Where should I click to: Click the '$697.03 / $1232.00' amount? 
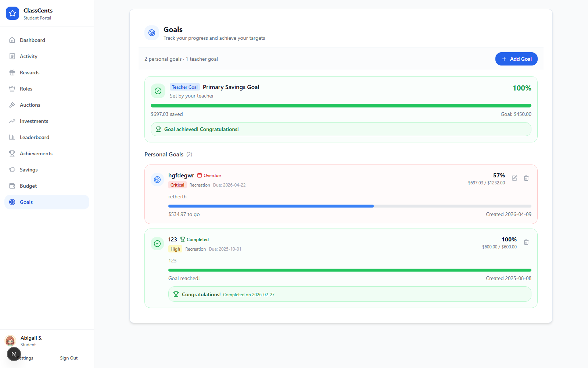487,183
